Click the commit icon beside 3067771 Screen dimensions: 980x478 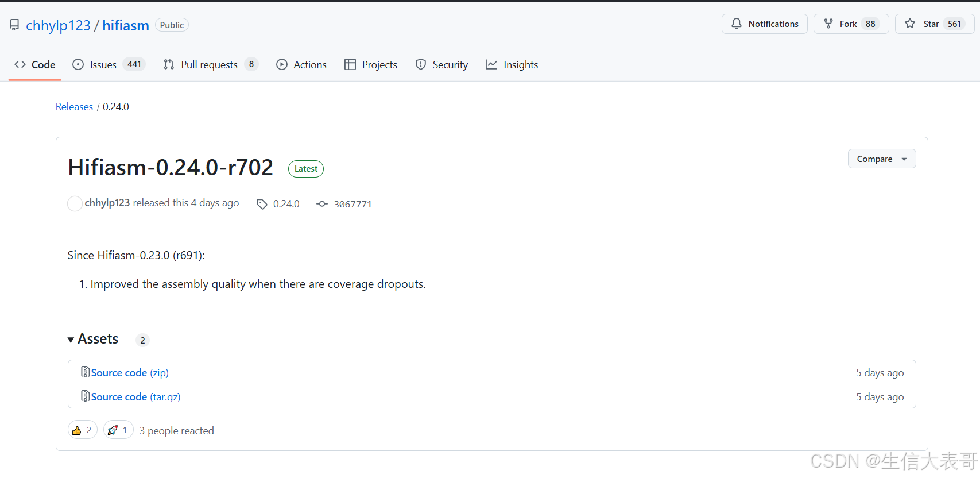tap(322, 204)
